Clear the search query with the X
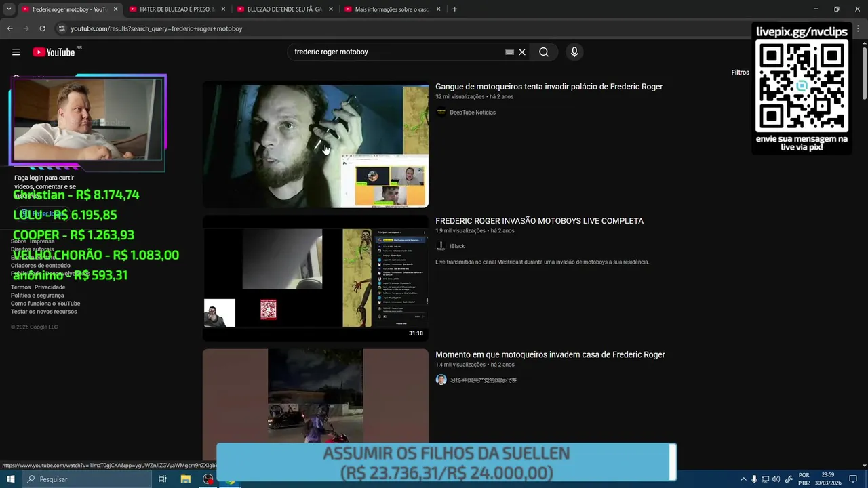Viewport: 868px width, 488px height. click(522, 52)
